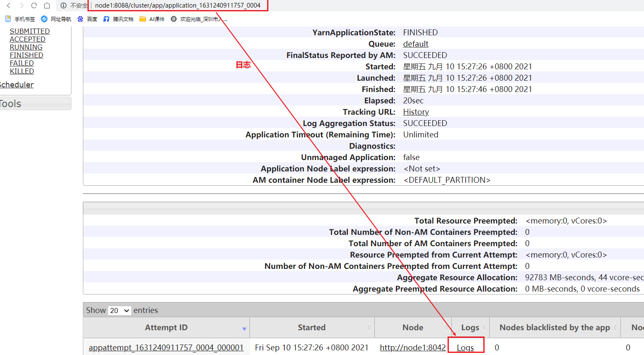Go forward with the browser forward arrow

point(21,5)
